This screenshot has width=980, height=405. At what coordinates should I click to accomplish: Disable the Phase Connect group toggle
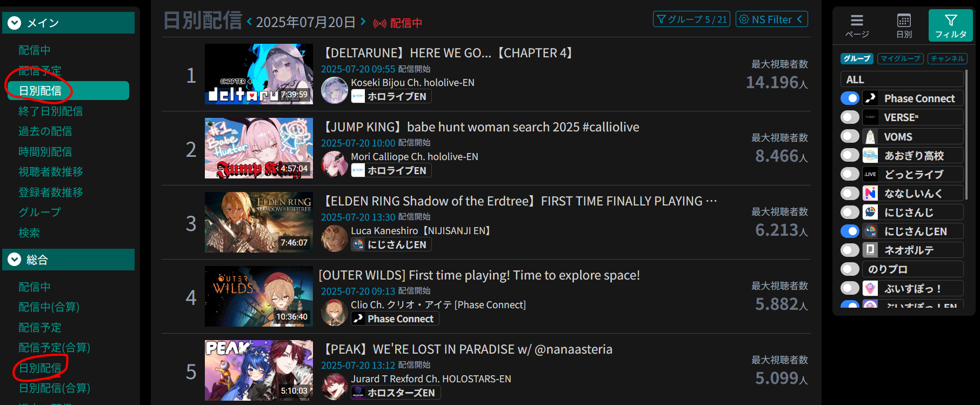850,98
